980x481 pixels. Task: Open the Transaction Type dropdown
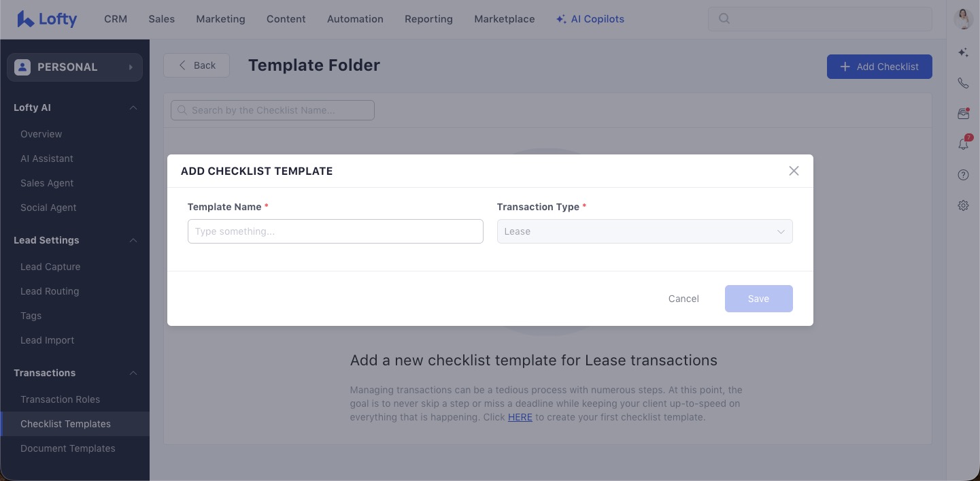pyautogui.click(x=645, y=231)
